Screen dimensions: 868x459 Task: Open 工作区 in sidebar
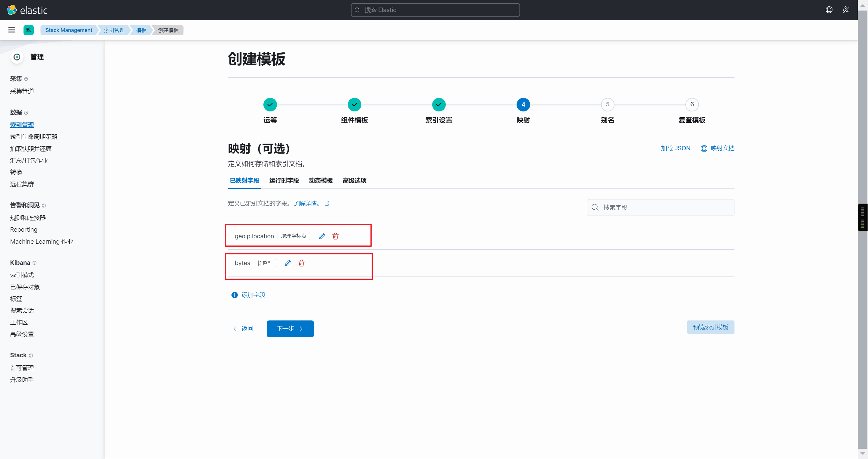pos(19,322)
